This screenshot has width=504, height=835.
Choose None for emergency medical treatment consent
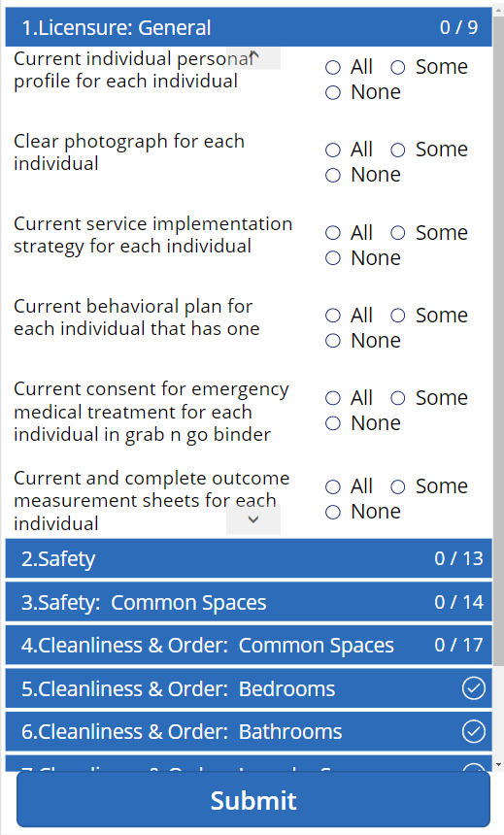coord(333,423)
